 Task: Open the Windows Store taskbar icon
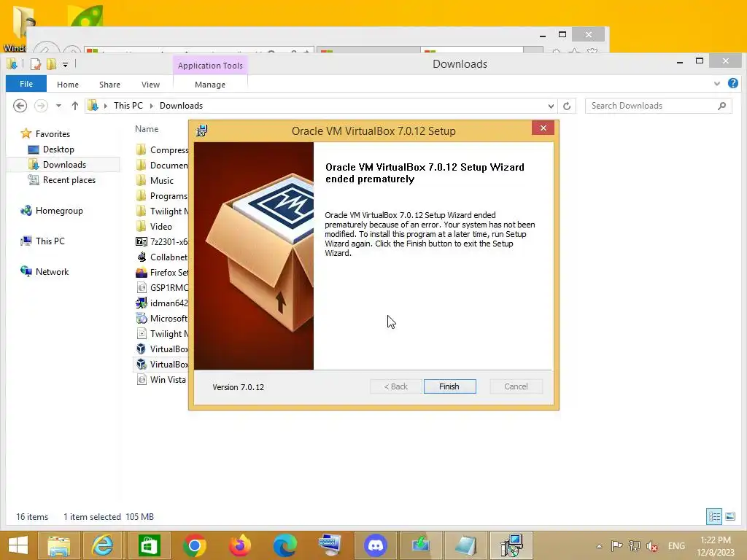149,545
